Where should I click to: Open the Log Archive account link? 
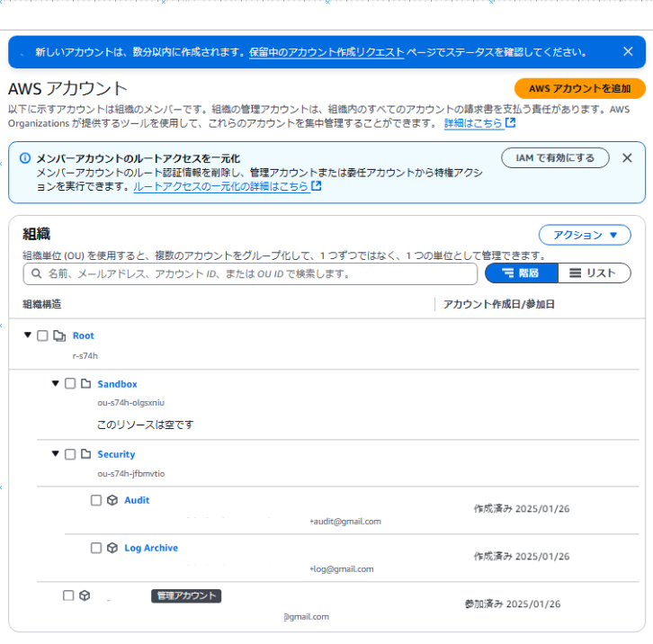[151, 548]
